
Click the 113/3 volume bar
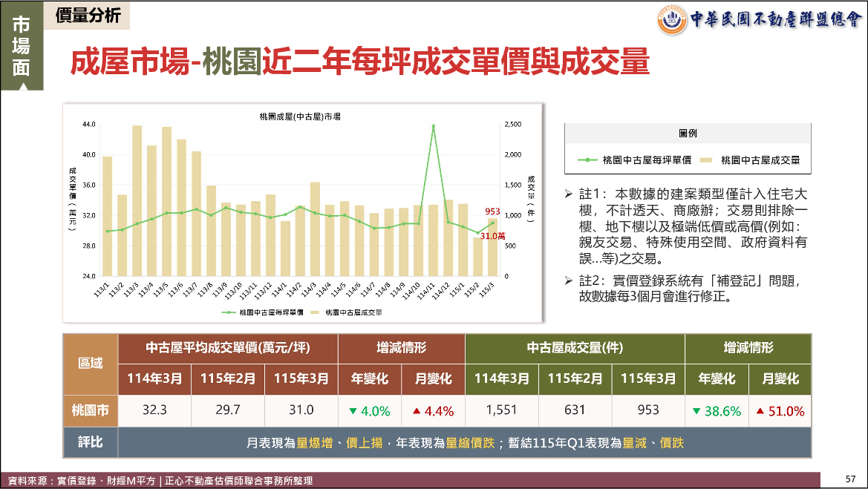(x=137, y=201)
